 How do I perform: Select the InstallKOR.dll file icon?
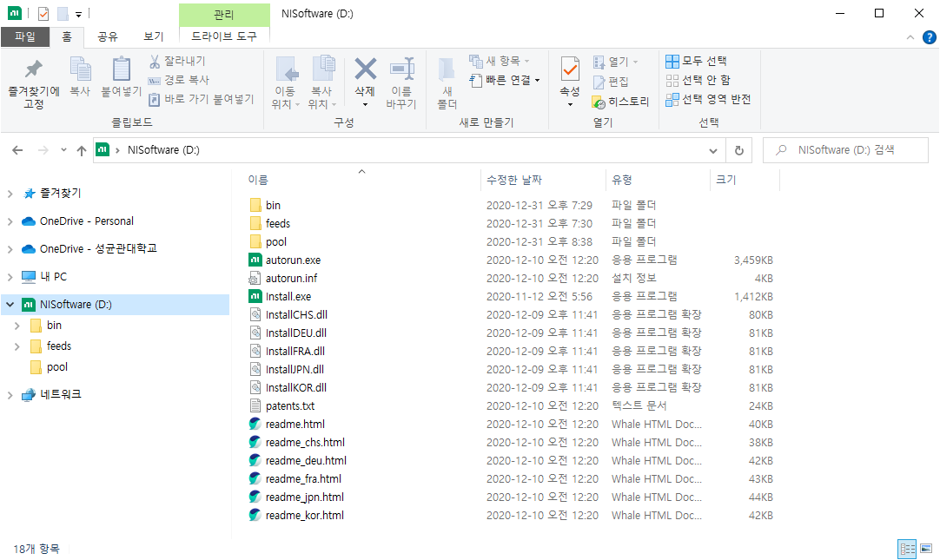pos(255,387)
